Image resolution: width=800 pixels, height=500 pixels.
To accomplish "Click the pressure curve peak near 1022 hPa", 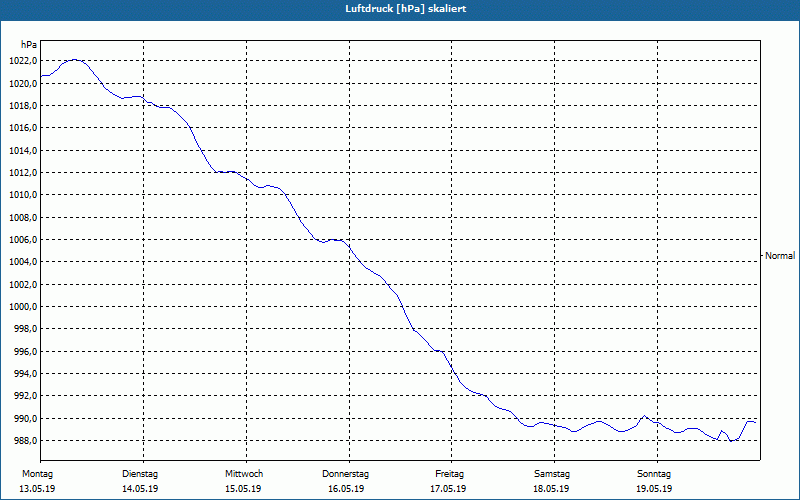I will 74,60.
